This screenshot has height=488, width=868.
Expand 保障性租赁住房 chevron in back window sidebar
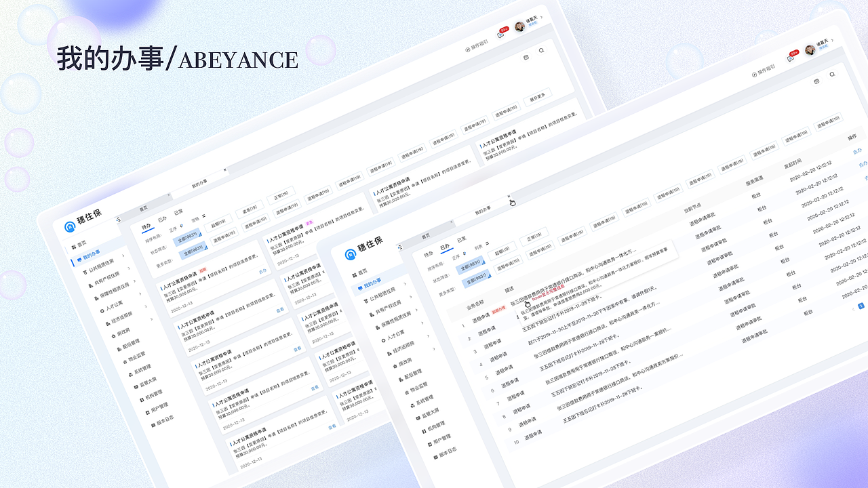[134, 281]
